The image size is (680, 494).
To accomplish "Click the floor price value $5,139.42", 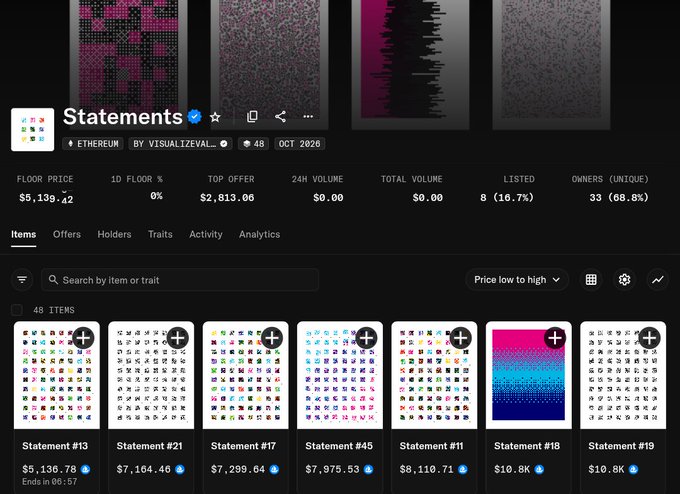I will (46, 198).
